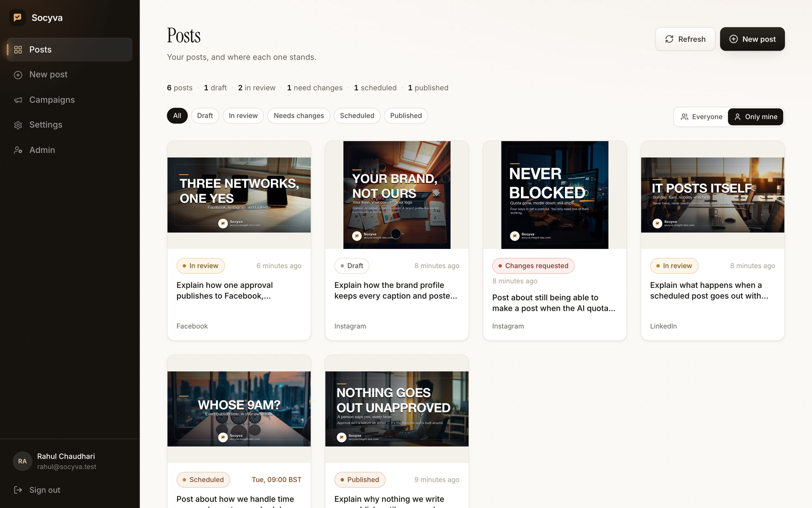This screenshot has height=508, width=812.
Task: Switch view to Everyone
Action: click(701, 117)
